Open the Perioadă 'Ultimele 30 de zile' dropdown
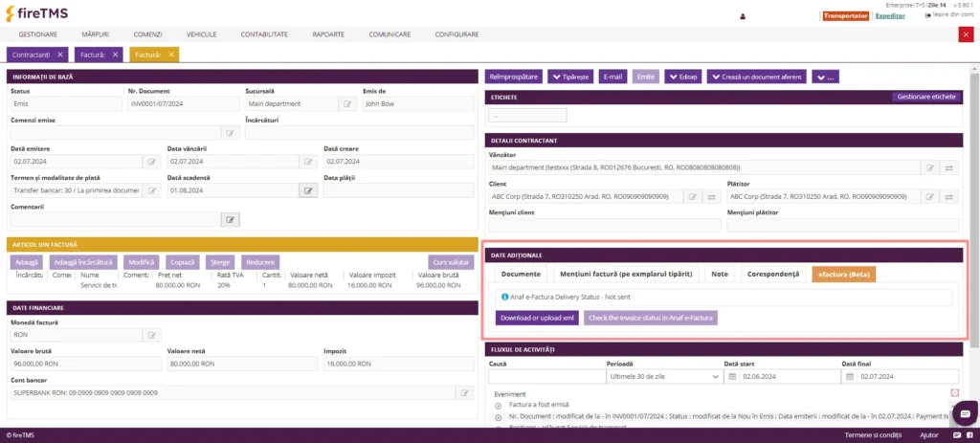Screen dimensions: 980x443 click(664, 377)
